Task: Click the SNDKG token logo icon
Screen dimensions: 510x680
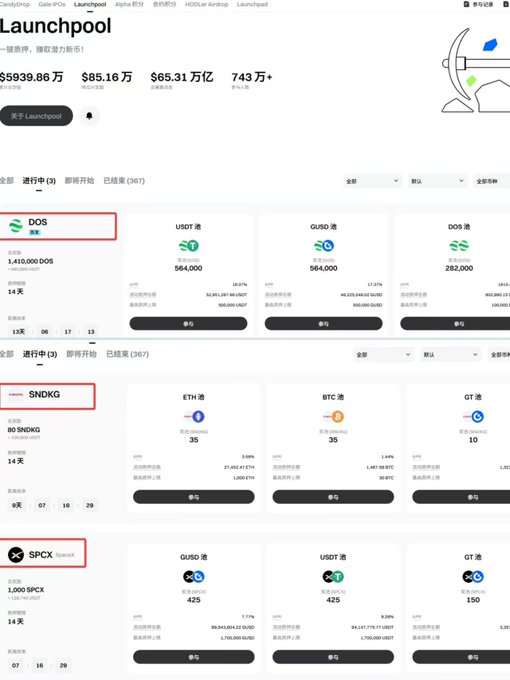Action: click(x=16, y=395)
